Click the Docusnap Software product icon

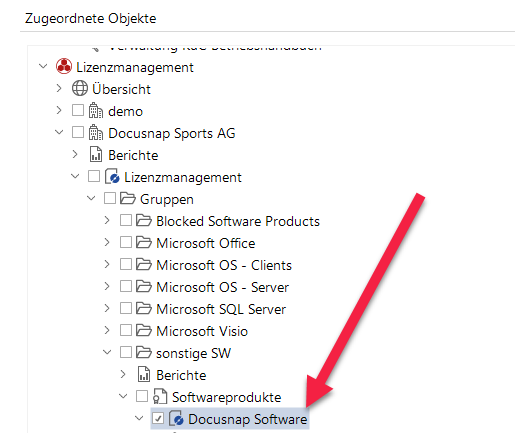(x=176, y=418)
